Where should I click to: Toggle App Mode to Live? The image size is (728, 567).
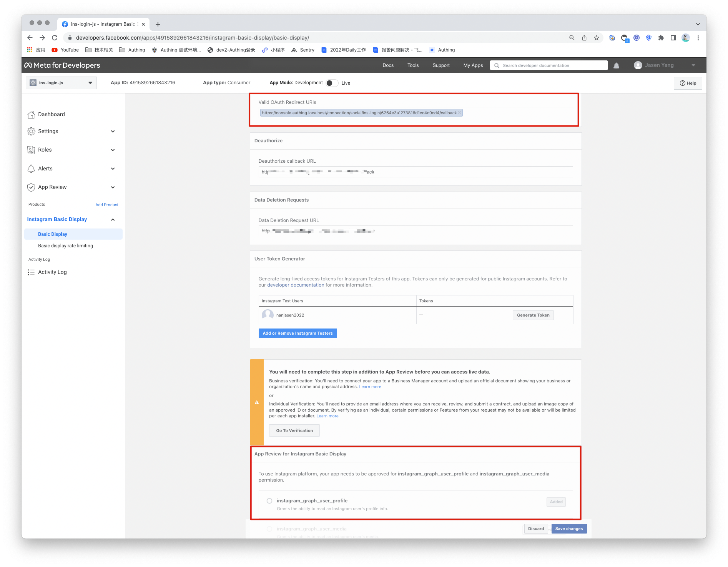coord(332,83)
